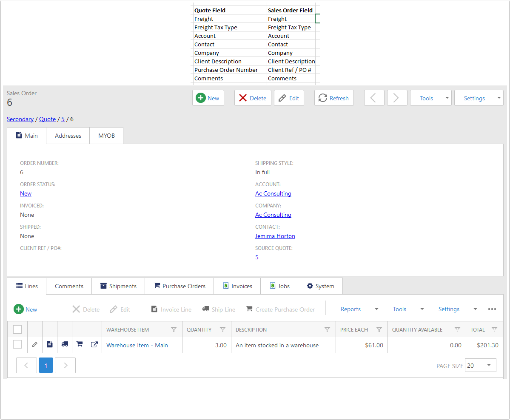Screen dimensions: 510x420
Task: Follow the Secondary breadcrumb link
Action: click(20, 119)
